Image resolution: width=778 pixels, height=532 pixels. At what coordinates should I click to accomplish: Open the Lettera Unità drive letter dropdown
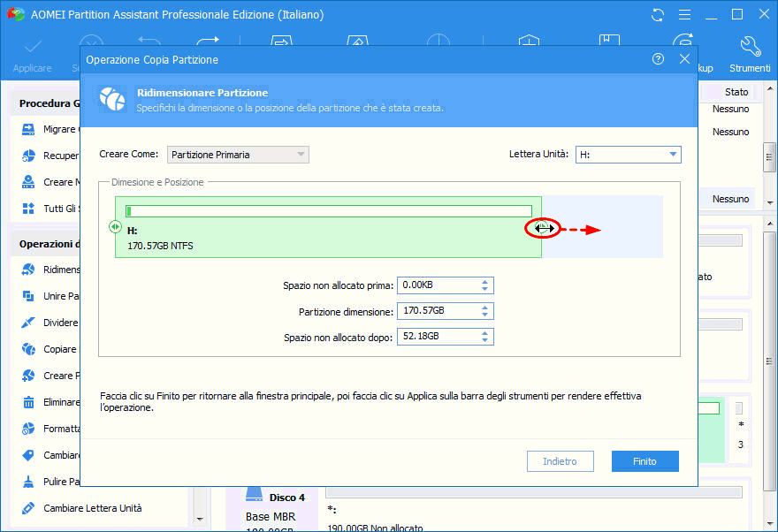(x=629, y=155)
